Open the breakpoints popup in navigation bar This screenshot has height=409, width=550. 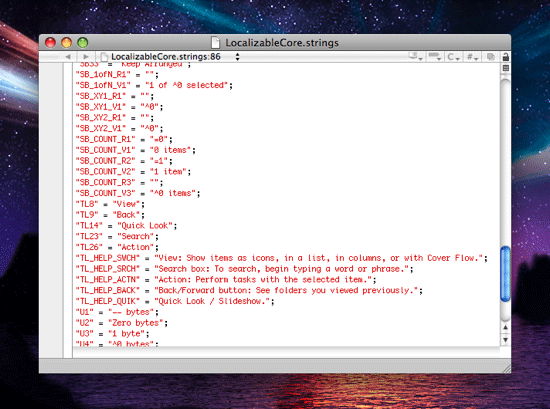click(x=435, y=56)
